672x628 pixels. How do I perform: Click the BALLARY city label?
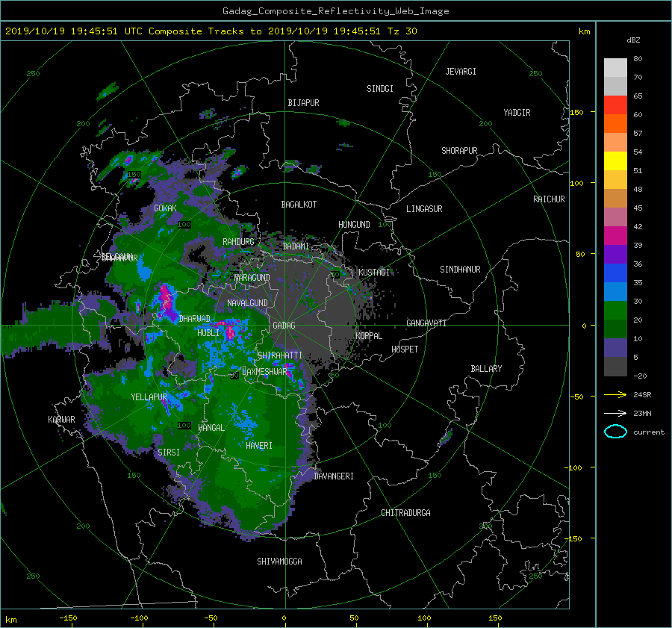[x=486, y=369]
